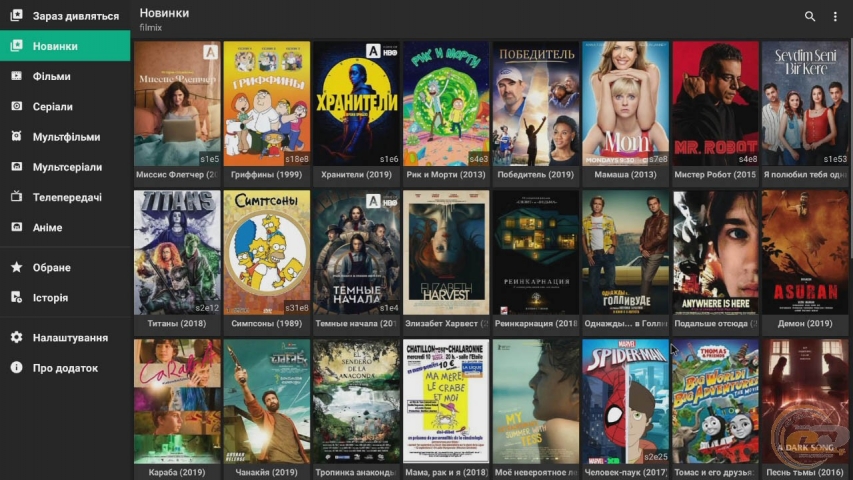Screen dimensions: 853x480
Task: Open Телепередачі category
Action: point(65,197)
